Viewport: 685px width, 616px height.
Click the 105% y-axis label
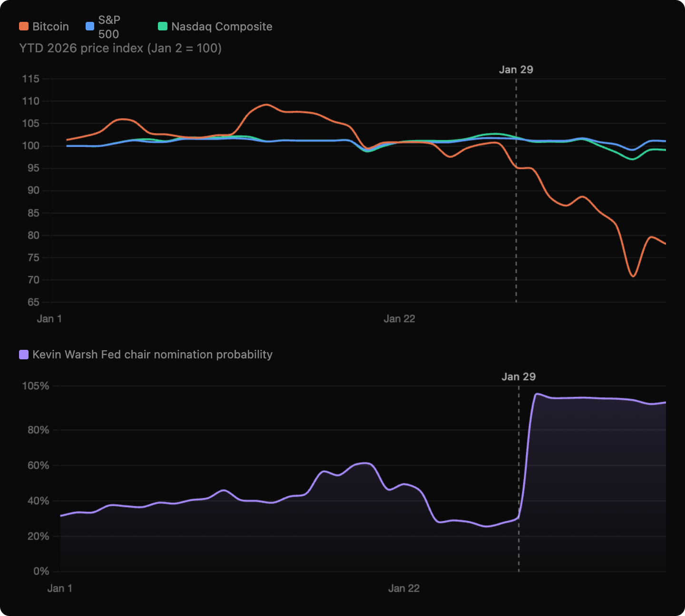(x=36, y=386)
